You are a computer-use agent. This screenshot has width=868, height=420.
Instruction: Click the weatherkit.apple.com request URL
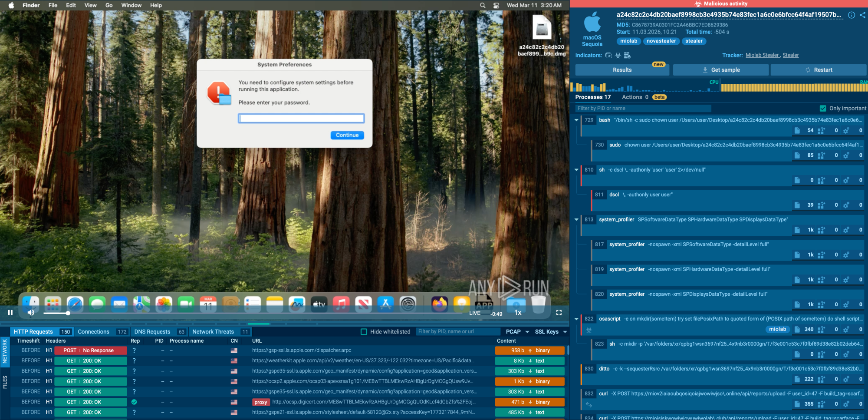363,361
